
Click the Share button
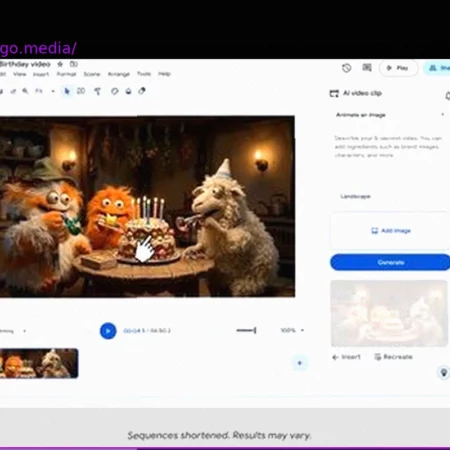(438, 68)
